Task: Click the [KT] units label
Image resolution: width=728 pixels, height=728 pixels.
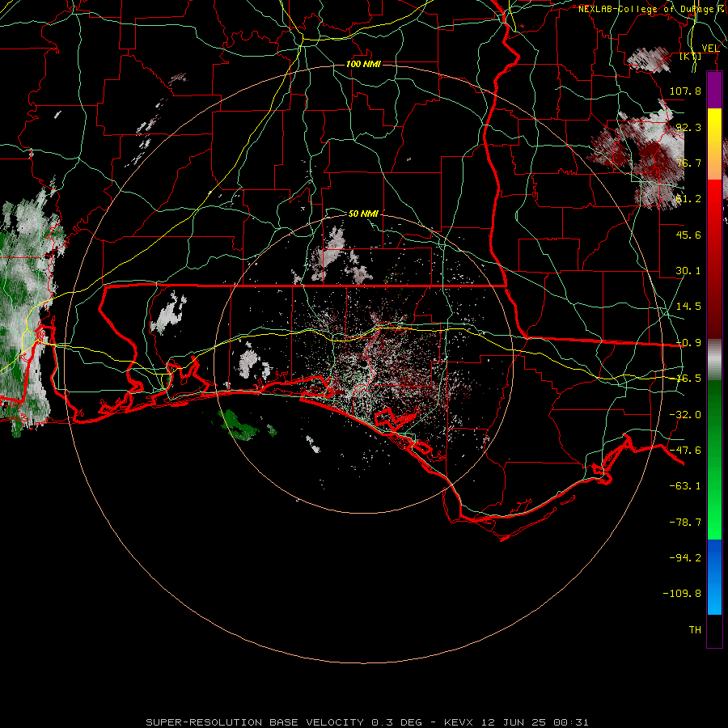Action: (x=691, y=56)
